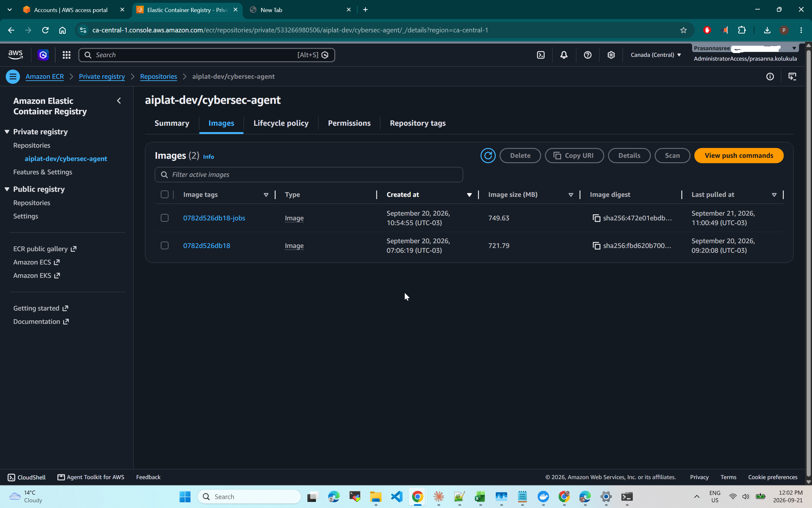Copy digest sha256:fbd620b700
812x508 pixels.
[596, 246]
